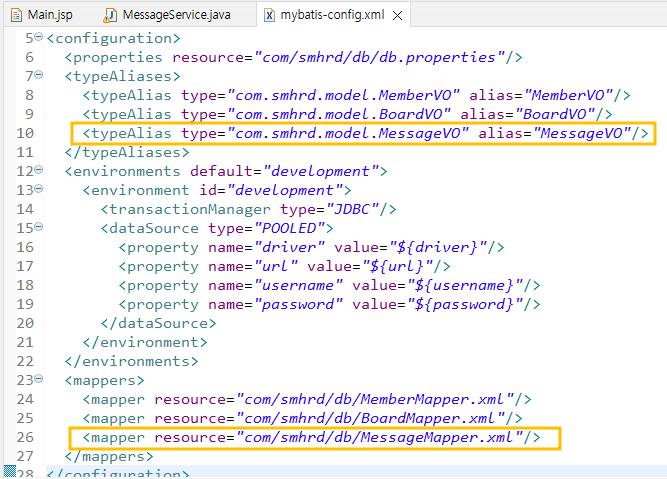Collapse the dataSource fold on line 15
This screenshot has height=479, width=667.
tap(39, 227)
